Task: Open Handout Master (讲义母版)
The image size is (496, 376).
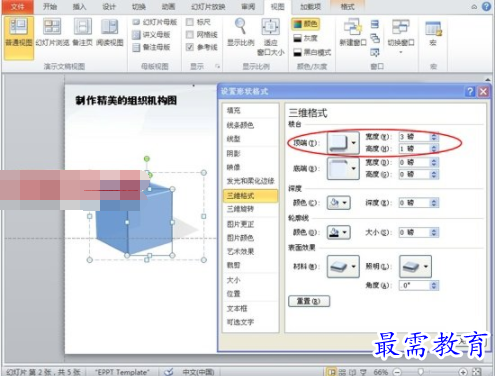Action: (x=152, y=35)
